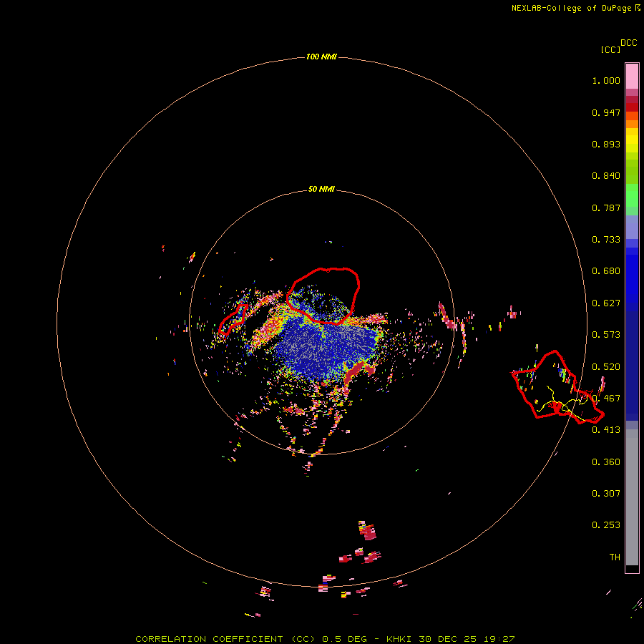Click the 0.360 color scale value
This screenshot has height=644, width=644.
pyautogui.click(x=606, y=462)
